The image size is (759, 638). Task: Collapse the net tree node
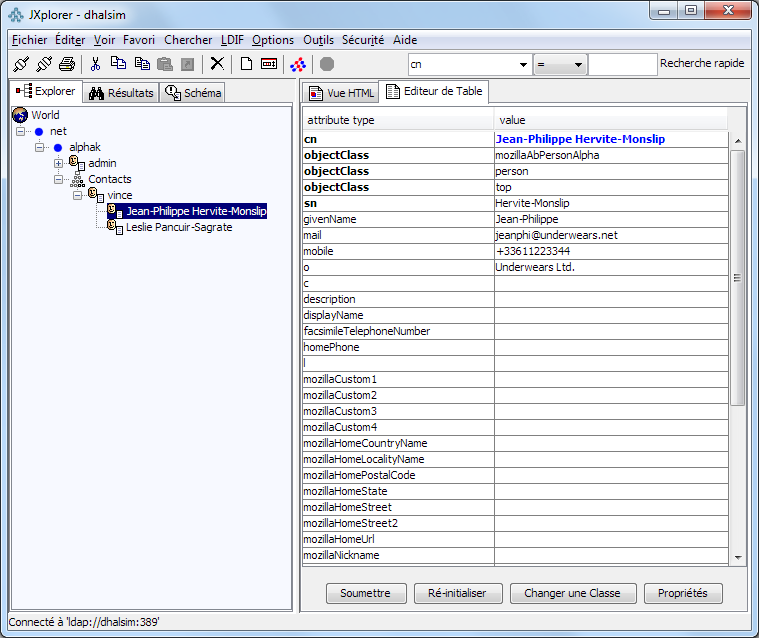tap(20, 131)
